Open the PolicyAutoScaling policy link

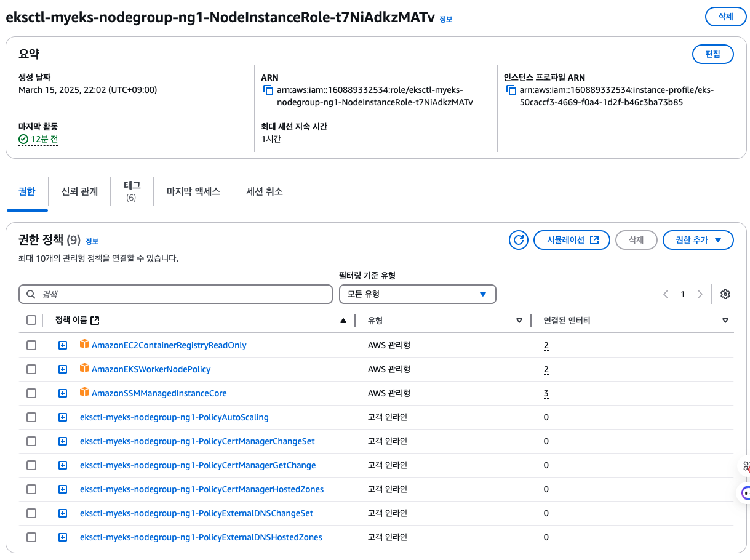(x=174, y=417)
